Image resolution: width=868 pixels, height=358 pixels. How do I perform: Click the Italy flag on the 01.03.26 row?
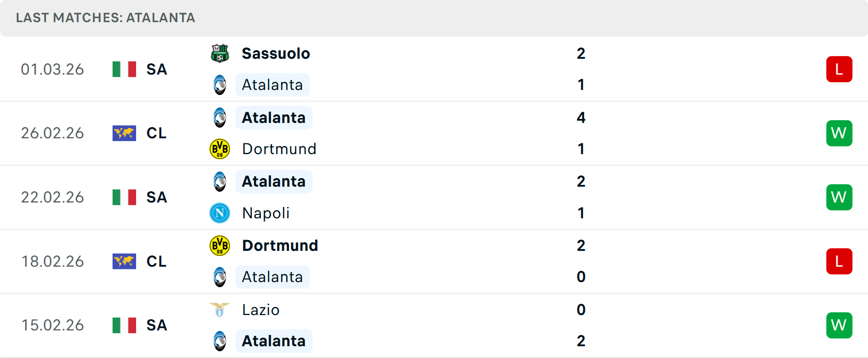(124, 69)
